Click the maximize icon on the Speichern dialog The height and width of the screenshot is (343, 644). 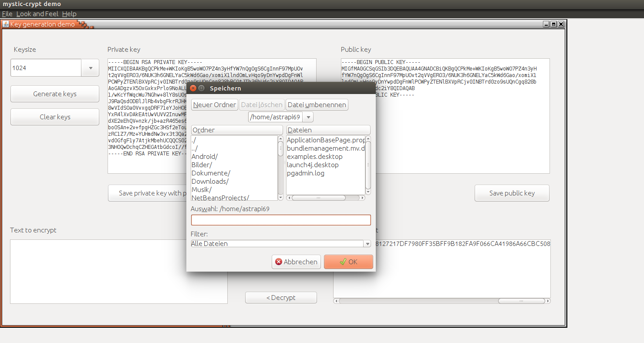[200, 87]
